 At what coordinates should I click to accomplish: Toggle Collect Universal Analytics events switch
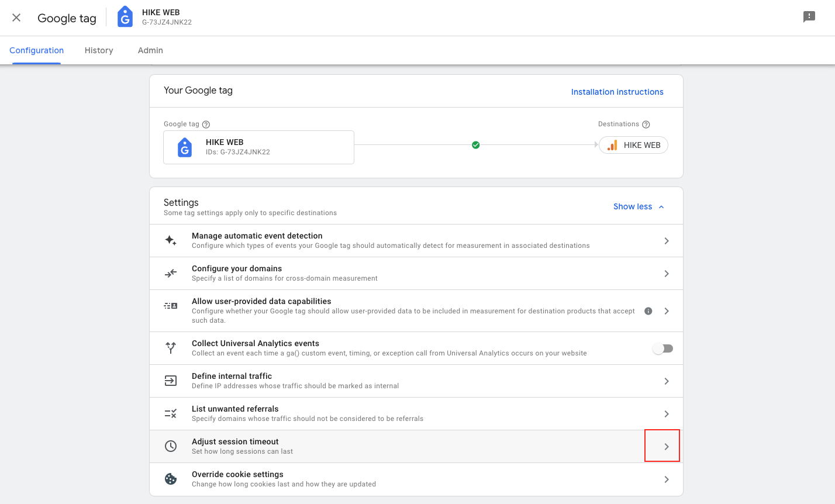pos(663,348)
